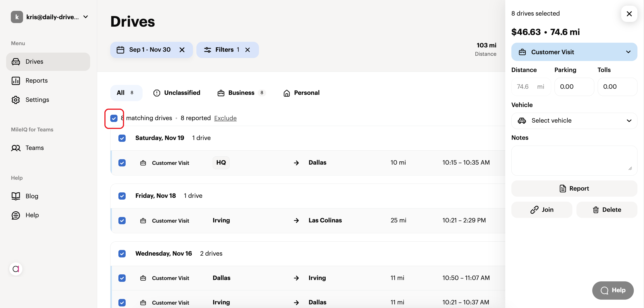Viewport: 644px width, 308px height.
Task: Open the floating Help chat widget
Action: (613, 290)
